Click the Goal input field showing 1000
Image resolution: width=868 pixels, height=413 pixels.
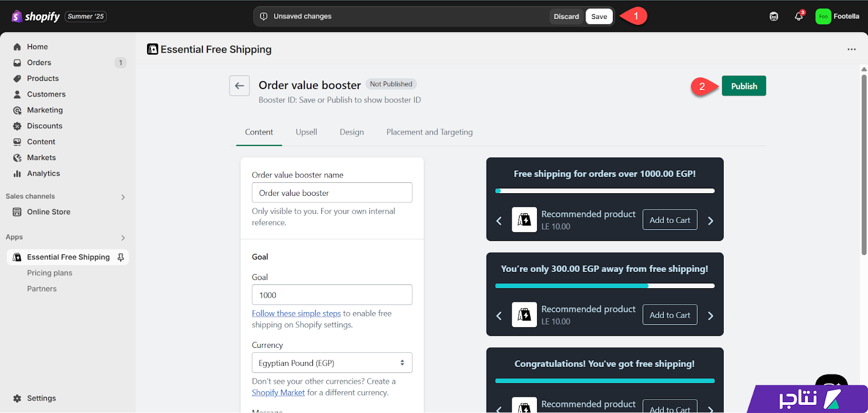coord(332,295)
